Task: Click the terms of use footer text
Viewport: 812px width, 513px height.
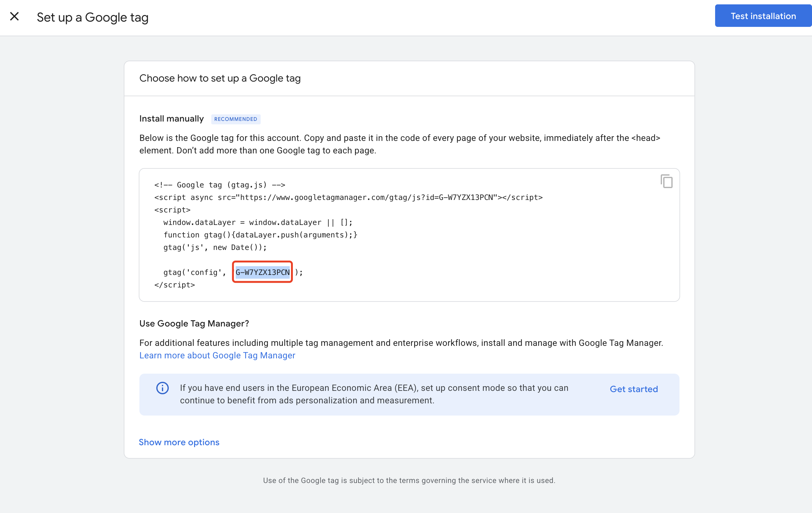Action: pyautogui.click(x=409, y=480)
